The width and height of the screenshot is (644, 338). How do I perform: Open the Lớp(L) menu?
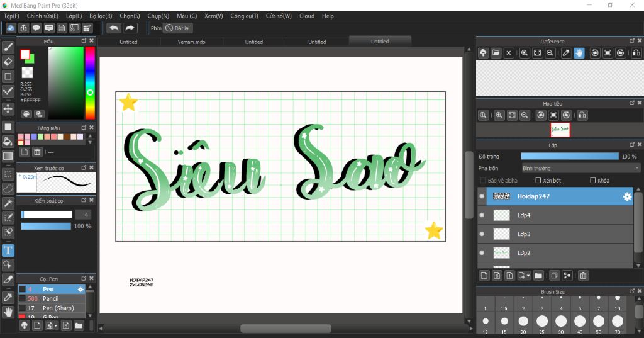[x=74, y=16]
